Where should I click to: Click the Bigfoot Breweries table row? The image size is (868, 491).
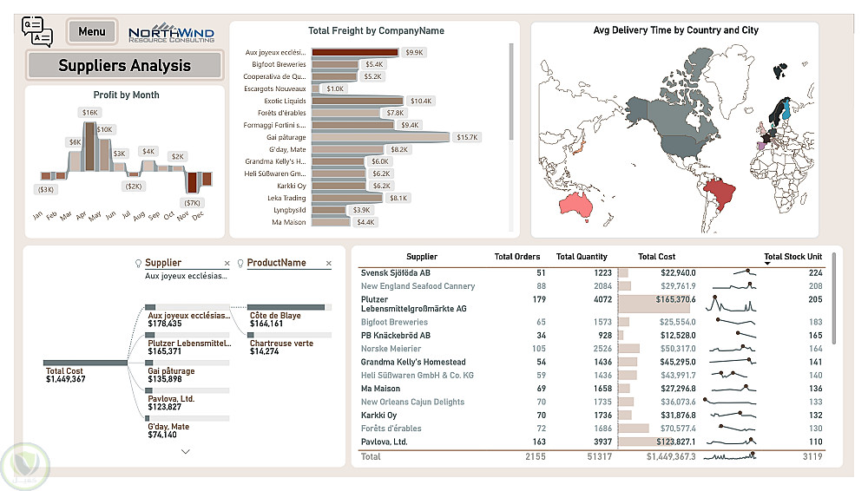click(591, 322)
